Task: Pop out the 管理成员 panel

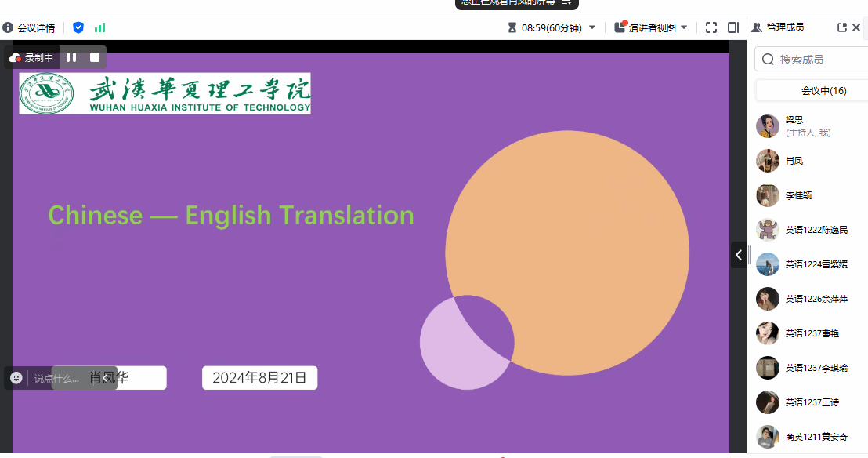Action: tap(842, 27)
